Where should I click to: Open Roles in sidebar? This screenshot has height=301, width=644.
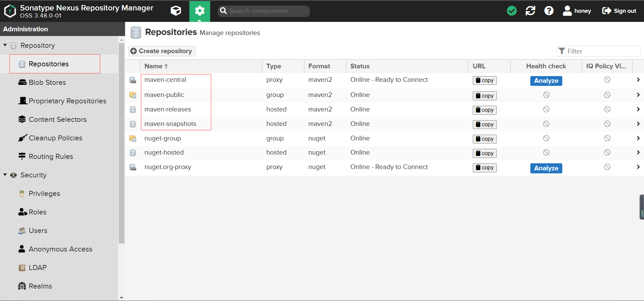pos(37,212)
